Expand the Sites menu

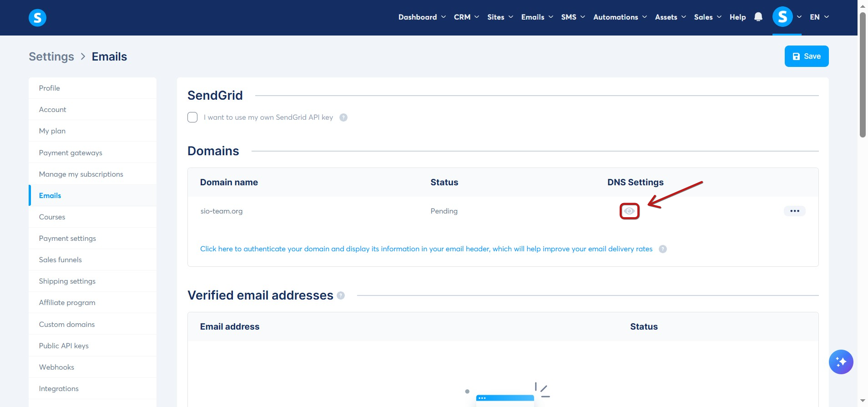pos(500,17)
